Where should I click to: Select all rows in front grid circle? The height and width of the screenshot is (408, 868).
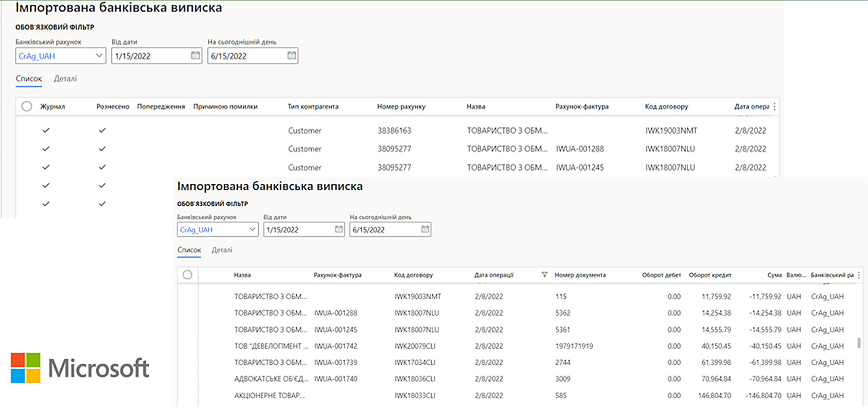point(187,275)
